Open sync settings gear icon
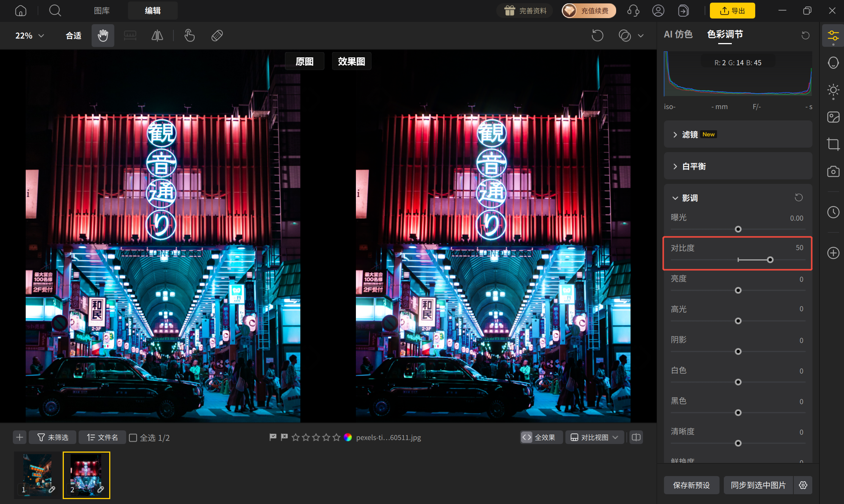Image resolution: width=844 pixels, height=504 pixels. 803,485
